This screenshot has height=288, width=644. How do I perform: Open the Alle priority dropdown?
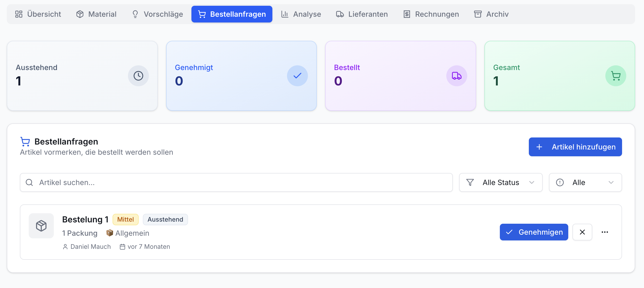pos(586,182)
